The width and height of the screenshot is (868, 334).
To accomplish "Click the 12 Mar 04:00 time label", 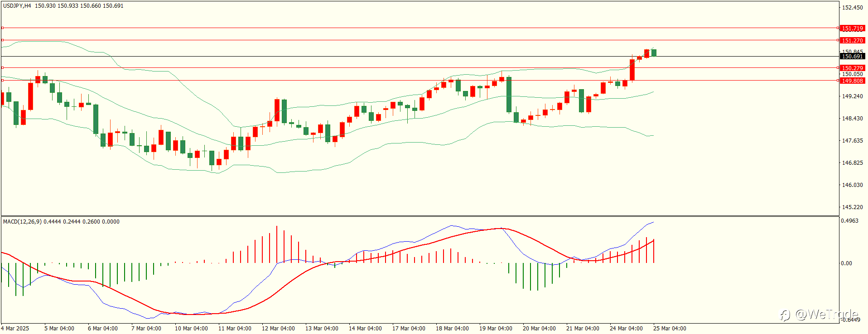I will (278, 329).
